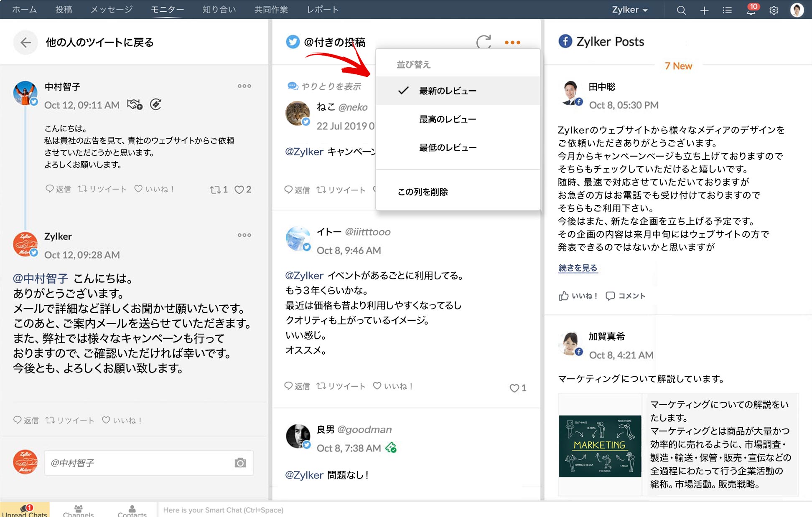Image resolution: width=812 pixels, height=517 pixels.
Task: Reply to Zylker's Oct 12 tweet
Action: pyautogui.click(x=26, y=420)
